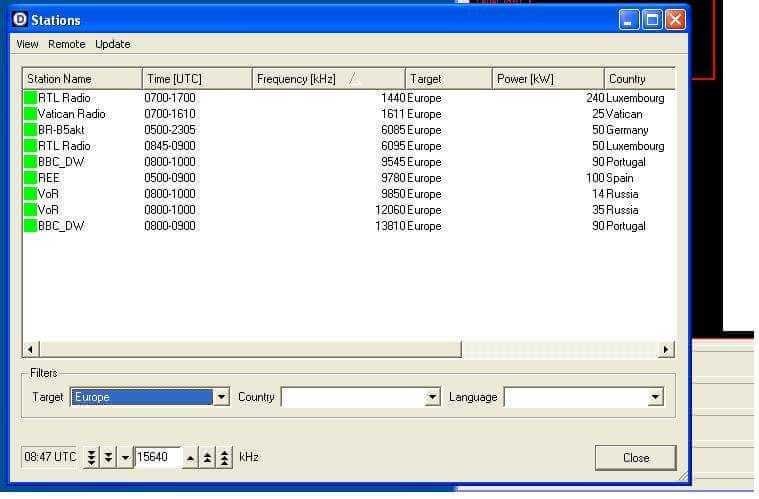Decrease frequency with double down arrow
This screenshot has width=759, height=499.
[x=108, y=456]
